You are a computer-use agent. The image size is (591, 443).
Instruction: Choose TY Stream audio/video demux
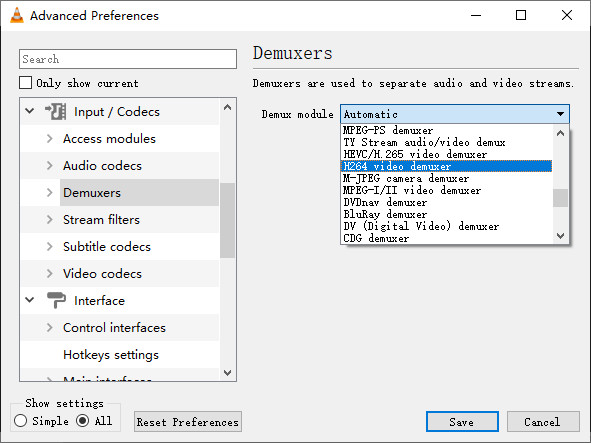(446, 142)
